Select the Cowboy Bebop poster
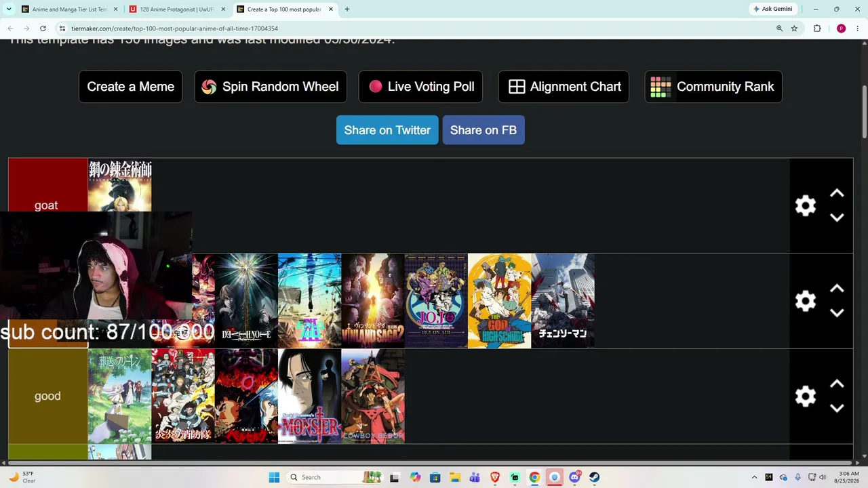 click(x=373, y=396)
